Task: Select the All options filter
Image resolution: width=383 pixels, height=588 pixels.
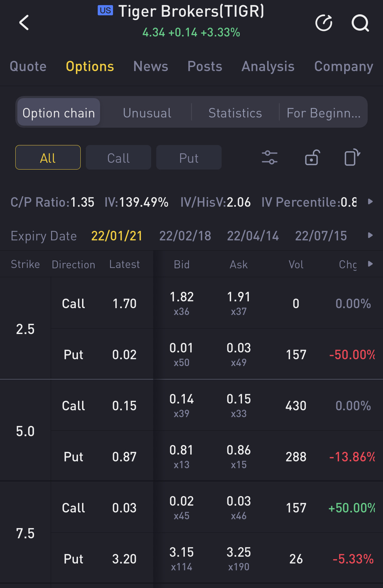Action: click(x=48, y=158)
